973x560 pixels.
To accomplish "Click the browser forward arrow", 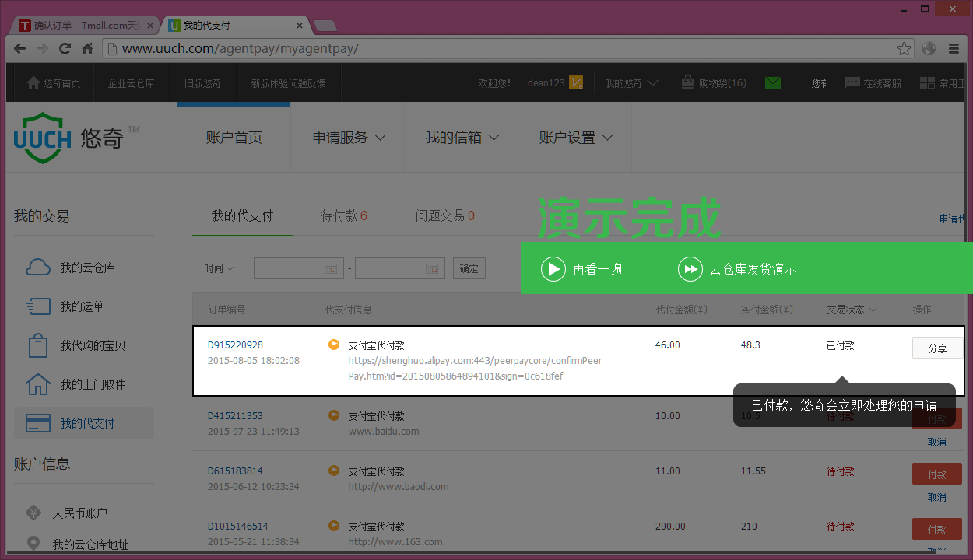I will (x=43, y=48).
